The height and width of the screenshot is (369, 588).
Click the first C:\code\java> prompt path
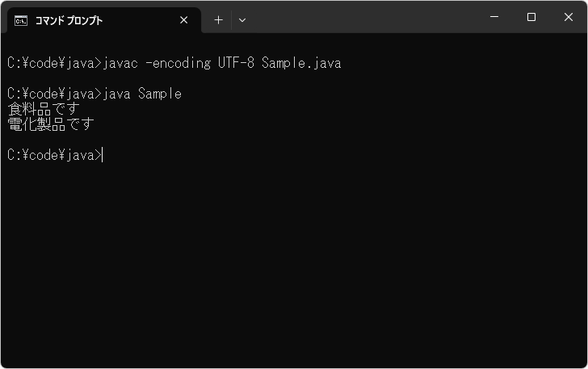53,63
